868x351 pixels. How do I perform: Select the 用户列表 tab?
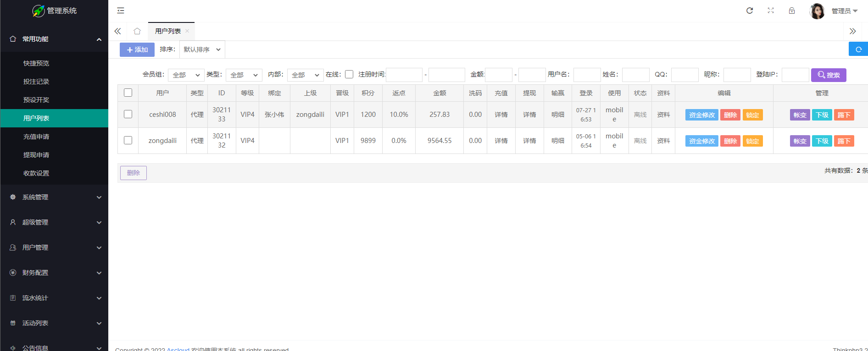[168, 31]
